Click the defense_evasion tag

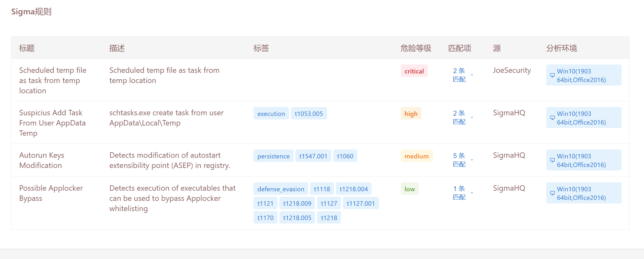[281, 189]
